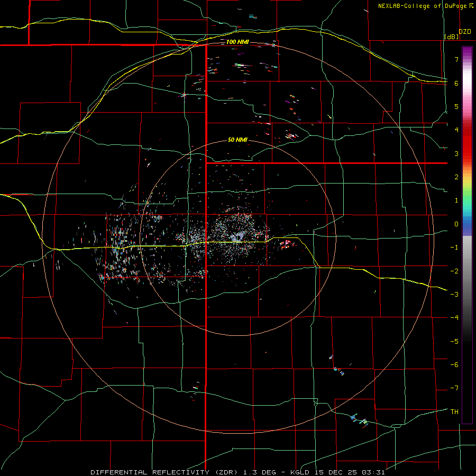Click the positive 7 dB scale label

[456, 59]
